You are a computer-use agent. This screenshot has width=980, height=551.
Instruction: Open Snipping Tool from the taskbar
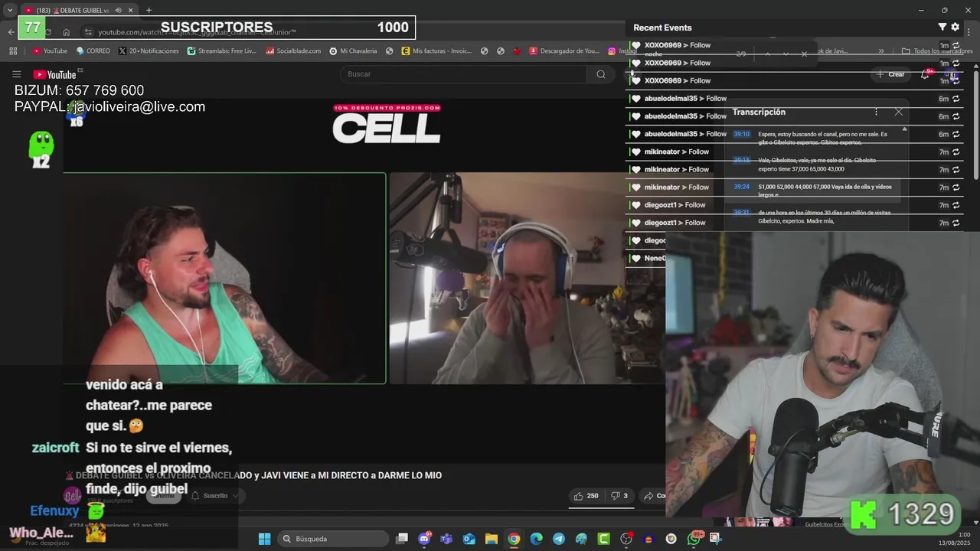[716, 539]
